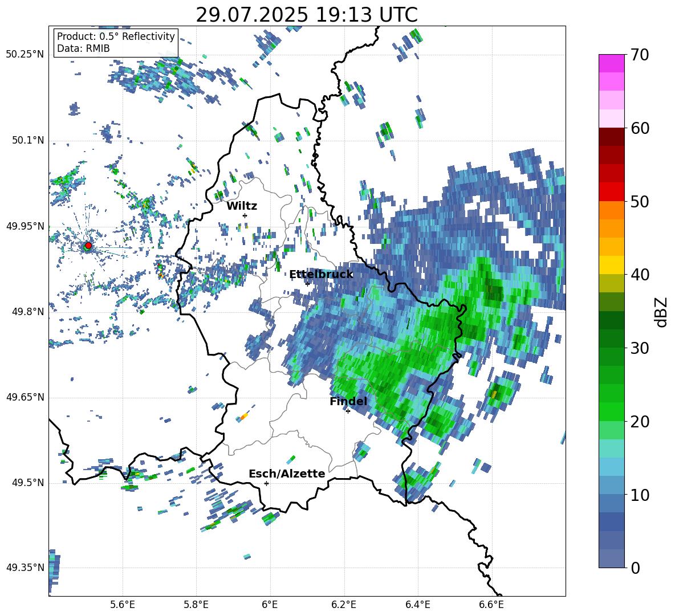This screenshot has height=616, width=675.
Task: Click the orange colorbar segment above 50 tick
Action: [x=611, y=210]
